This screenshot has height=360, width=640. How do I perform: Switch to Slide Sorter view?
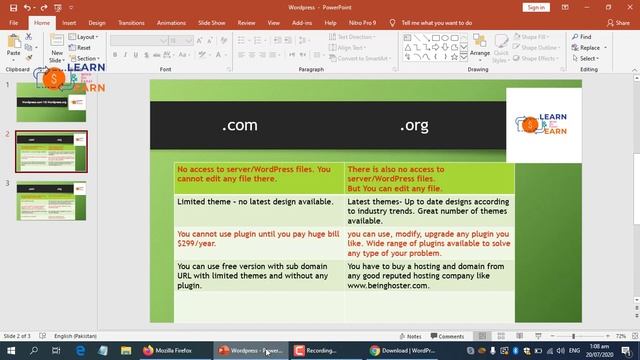click(x=501, y=336)
